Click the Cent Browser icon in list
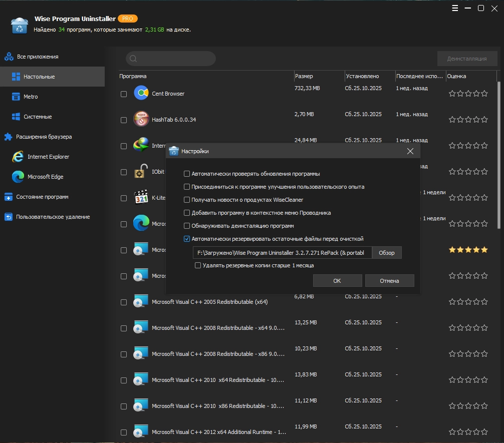 141,93
